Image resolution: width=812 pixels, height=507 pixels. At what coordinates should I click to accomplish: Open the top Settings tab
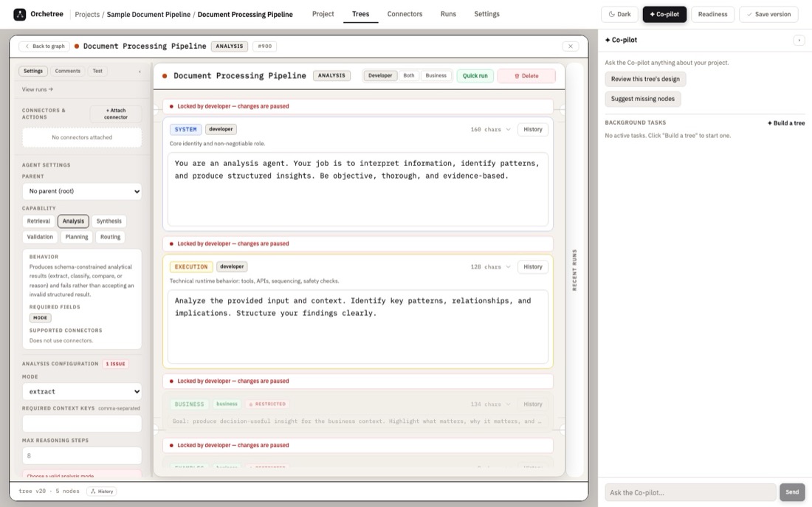486,14
